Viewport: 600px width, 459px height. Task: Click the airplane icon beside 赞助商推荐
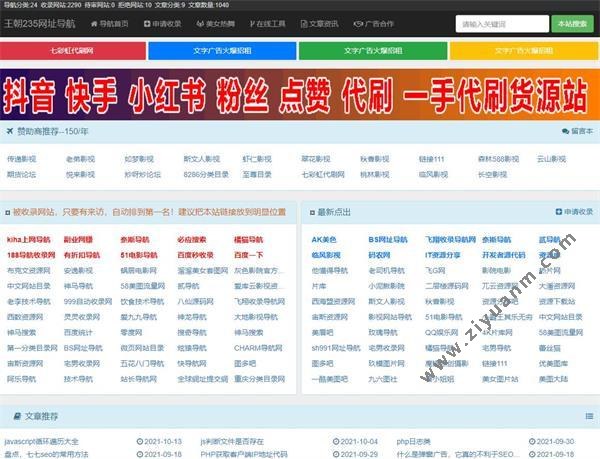click(x=10, y=131)
